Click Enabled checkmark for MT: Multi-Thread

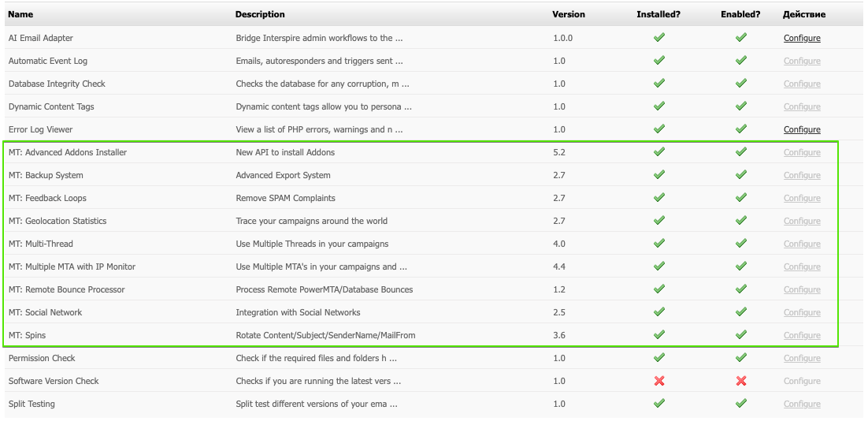click(740, 244)
